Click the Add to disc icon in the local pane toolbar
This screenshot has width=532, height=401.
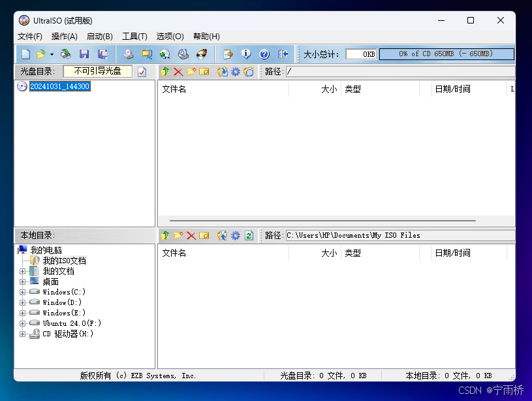pos(222,235)
